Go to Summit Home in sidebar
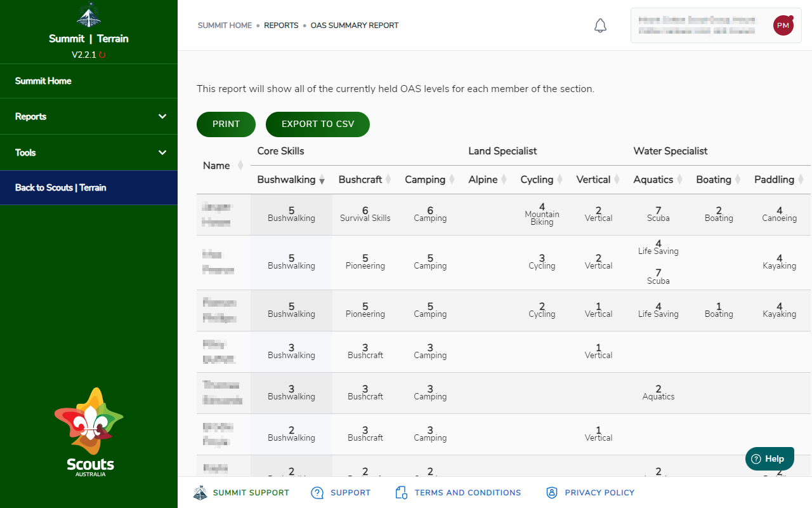 click(43, 81)
